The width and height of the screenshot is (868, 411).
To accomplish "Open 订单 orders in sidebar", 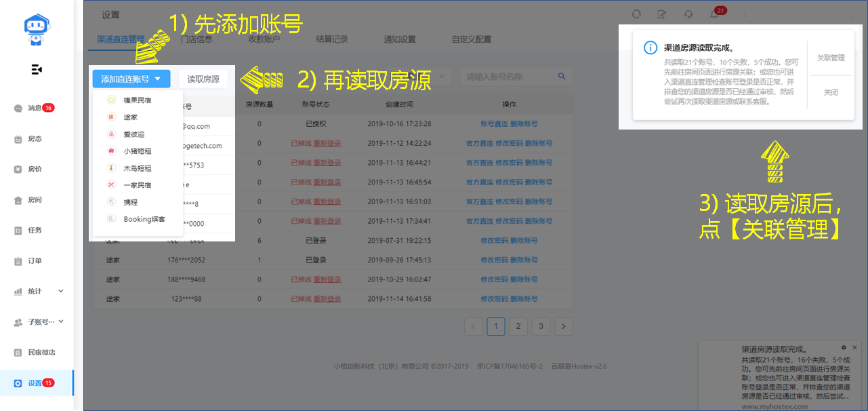I will [34, 261].
